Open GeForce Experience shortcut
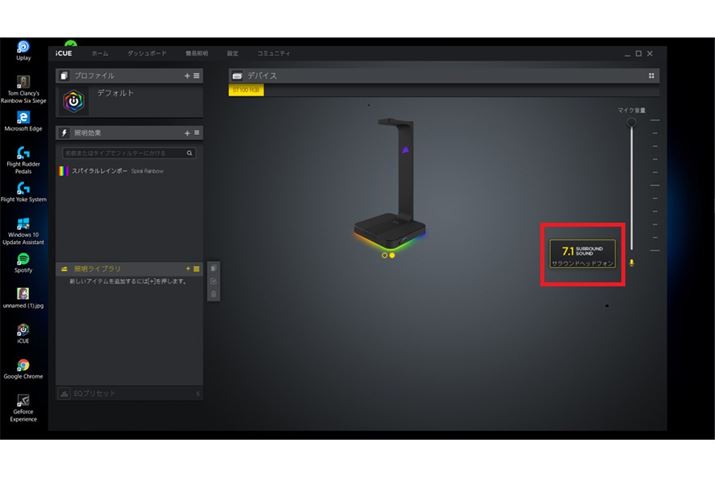The height and width of the screenshot is (477, 715). click(x=23, y=408)
